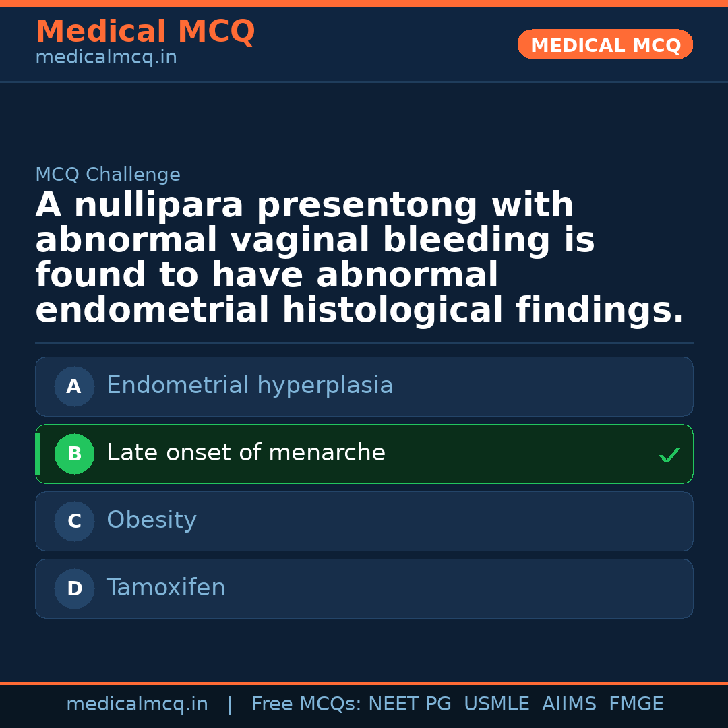This screenshot has height=728, width=728.
Task: Click the MCQ Challenge label
Action: pyautogui.click(x=108, y=175)
